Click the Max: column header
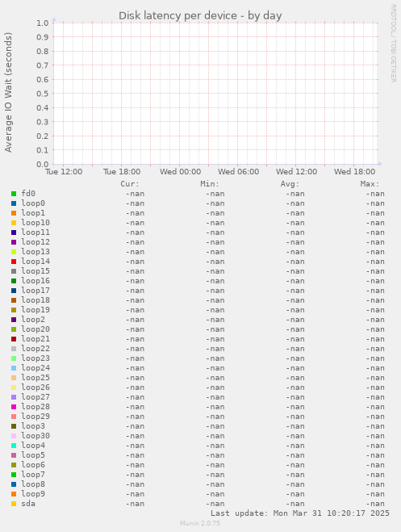Screen dimensions: 401x532 [370, 184]
